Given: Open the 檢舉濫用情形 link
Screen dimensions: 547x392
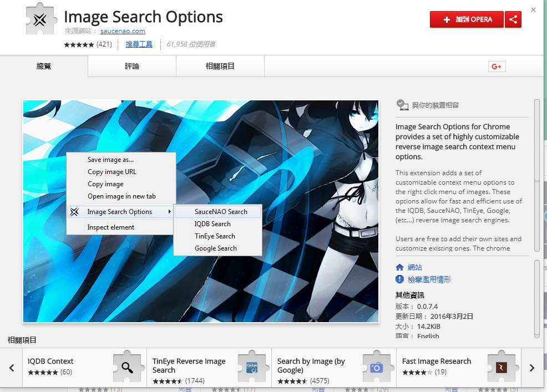Looking at the screenshot, I should (x=429, y=279).
